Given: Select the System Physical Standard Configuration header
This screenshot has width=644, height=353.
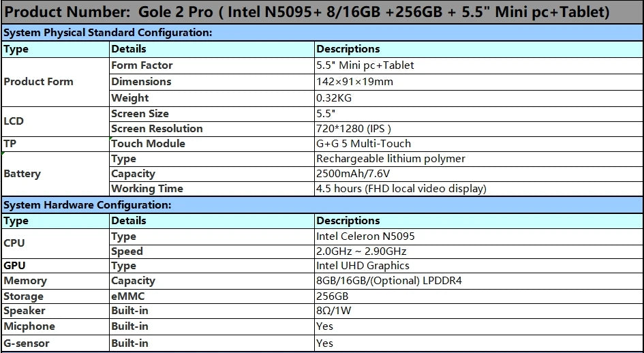Looking at the screenshot, I should coord(108,32).
